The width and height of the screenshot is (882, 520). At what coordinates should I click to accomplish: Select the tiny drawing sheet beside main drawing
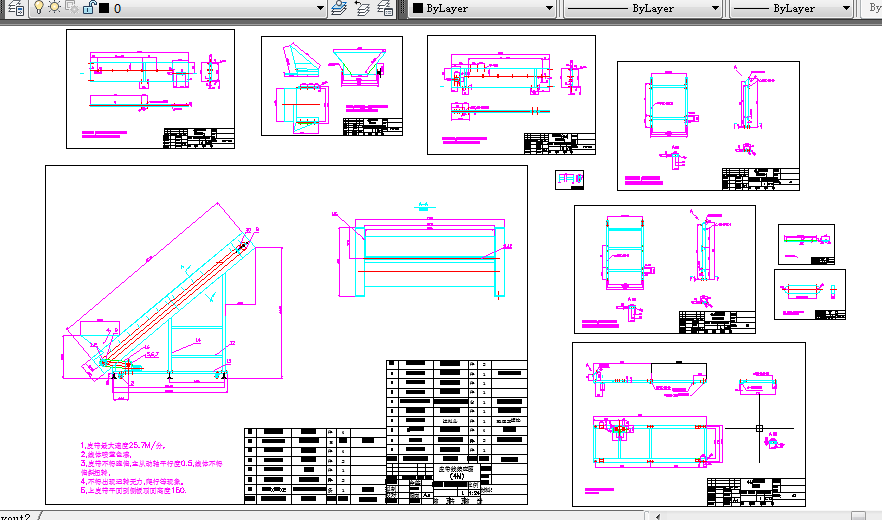569,180
